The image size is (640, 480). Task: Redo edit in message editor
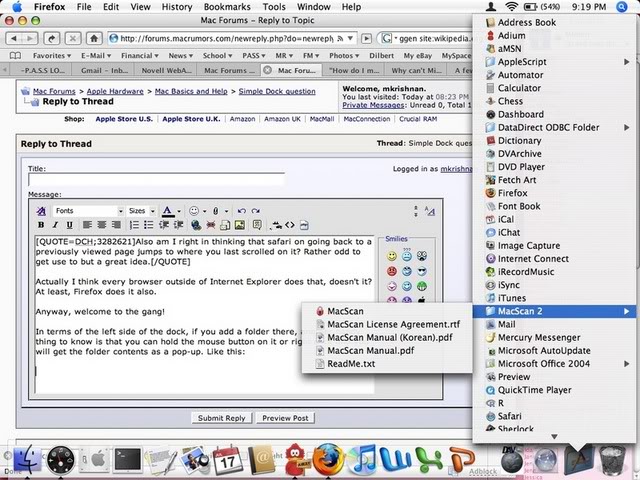[x=256, y=211]
